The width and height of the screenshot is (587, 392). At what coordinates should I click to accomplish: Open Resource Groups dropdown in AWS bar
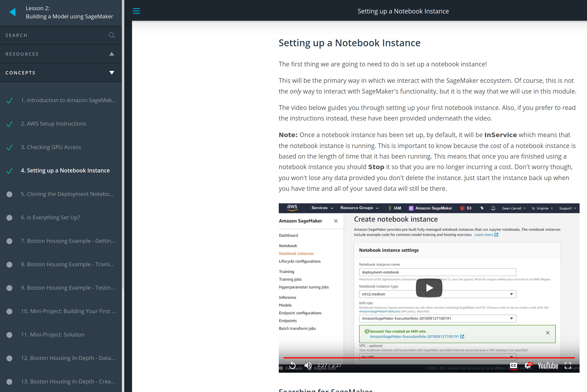[x=359, y=208]
